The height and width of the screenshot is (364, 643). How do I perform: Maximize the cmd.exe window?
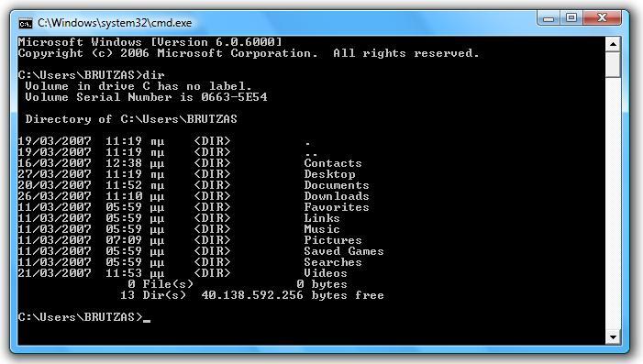pyautogui.click(x=571, y=18)
